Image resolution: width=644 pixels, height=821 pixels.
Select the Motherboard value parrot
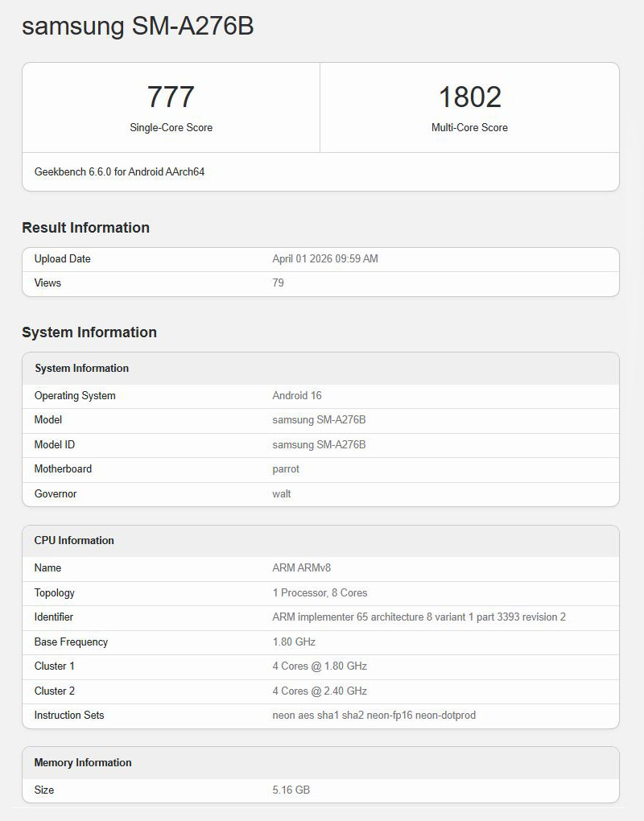coord(285,468)
